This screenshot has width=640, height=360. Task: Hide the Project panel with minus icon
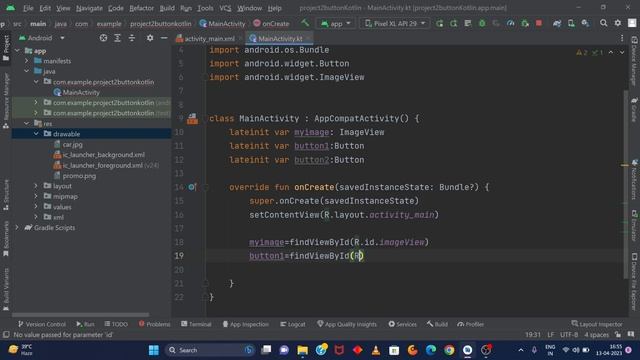coord(164,38)
